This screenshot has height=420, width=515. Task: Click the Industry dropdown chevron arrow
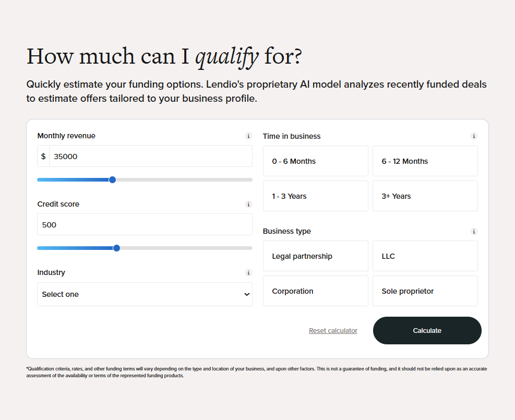(247, 294)
